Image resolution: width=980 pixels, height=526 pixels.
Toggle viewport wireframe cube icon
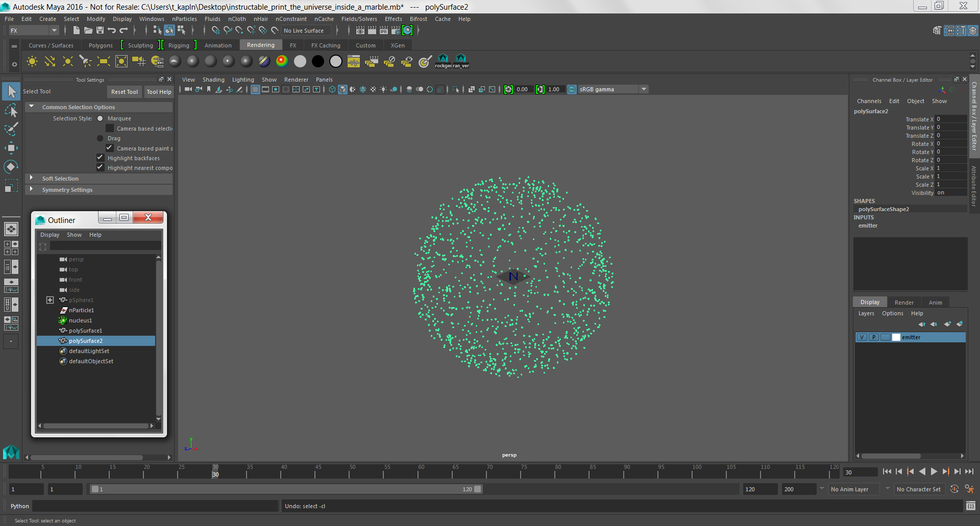(332, 89)
